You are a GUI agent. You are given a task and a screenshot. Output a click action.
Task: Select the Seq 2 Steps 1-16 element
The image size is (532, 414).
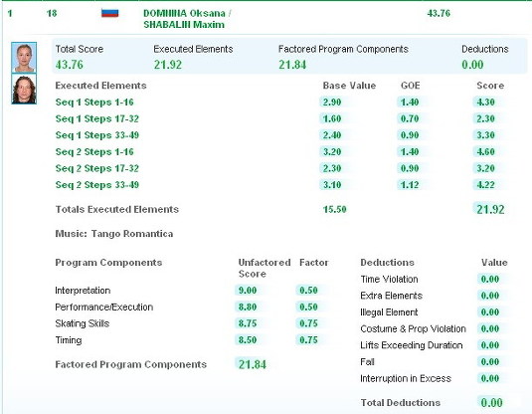pyautogui.click(x=94, y=152)
